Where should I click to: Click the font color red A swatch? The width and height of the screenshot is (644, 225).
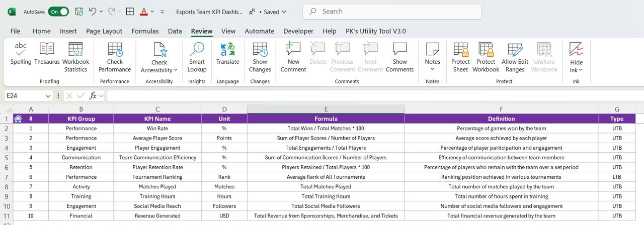coord(144,11)
